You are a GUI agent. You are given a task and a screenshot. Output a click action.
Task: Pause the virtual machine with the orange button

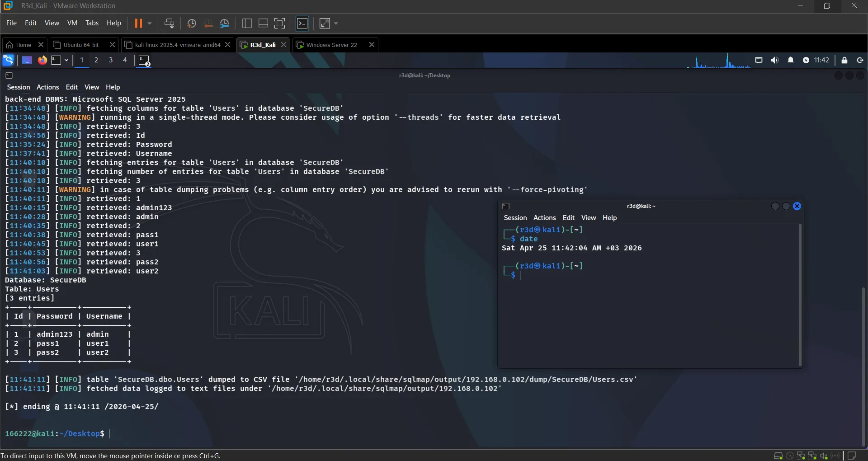point(138,23)
